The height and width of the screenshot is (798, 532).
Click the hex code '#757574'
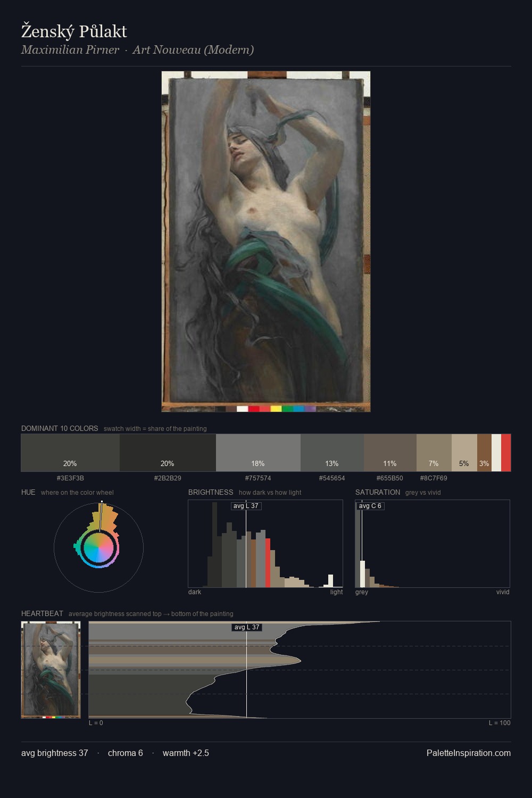point(258,478)
